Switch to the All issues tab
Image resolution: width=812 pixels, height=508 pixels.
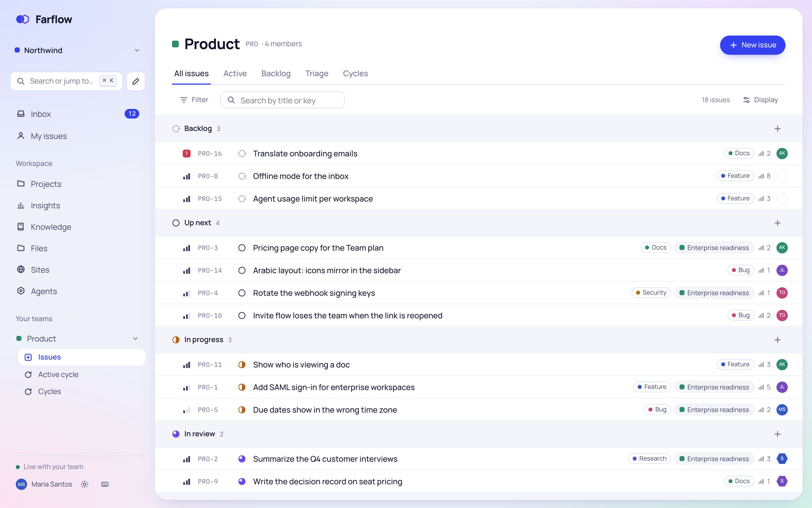click(x=191, y=74)
